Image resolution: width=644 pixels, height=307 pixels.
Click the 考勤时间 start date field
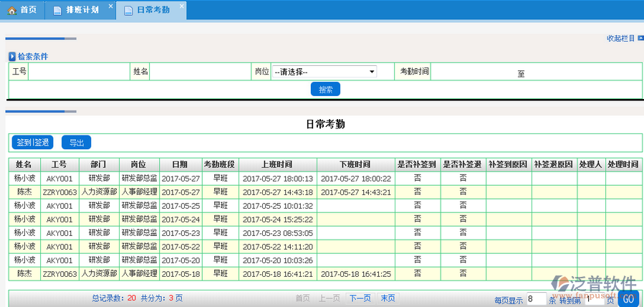point(473,72)
